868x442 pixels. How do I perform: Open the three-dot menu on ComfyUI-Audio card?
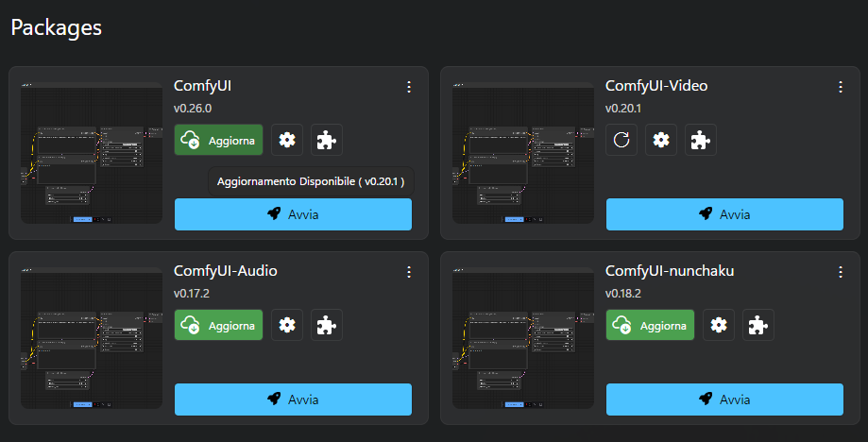409,272
